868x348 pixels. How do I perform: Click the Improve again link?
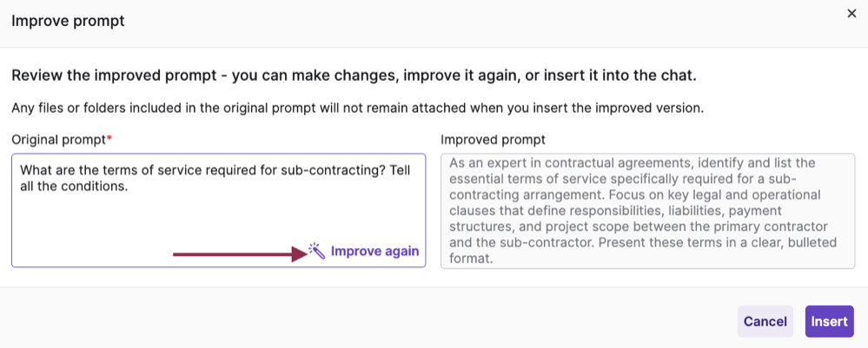coord(374,252)
